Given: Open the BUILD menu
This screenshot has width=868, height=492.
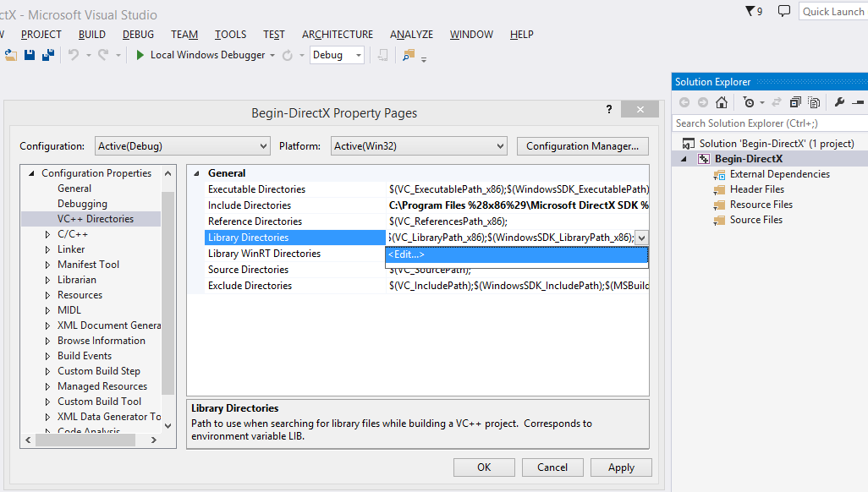Looking at the screenshot, I should (92, 35).
